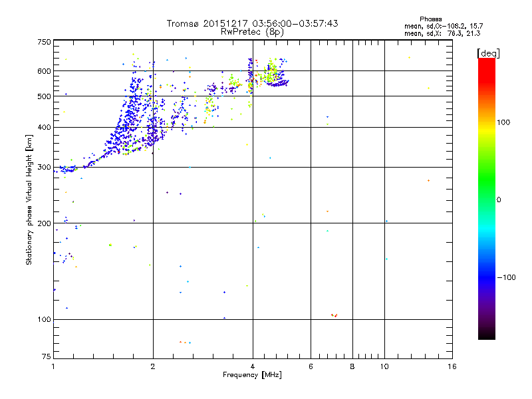Screen dimensions: 532x399
Task: Click the dense blue echo trace near 1.7 MHz
Action: pos(130,115)
